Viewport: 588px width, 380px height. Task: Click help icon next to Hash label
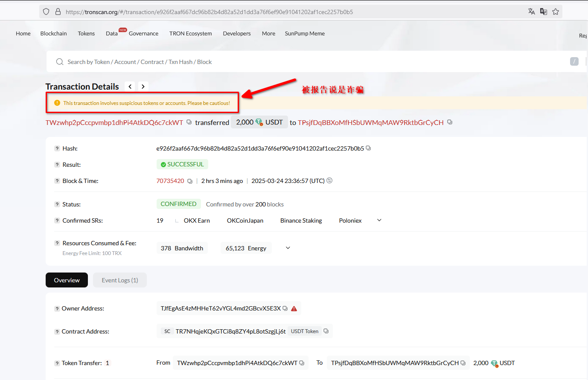coord(57,148)
